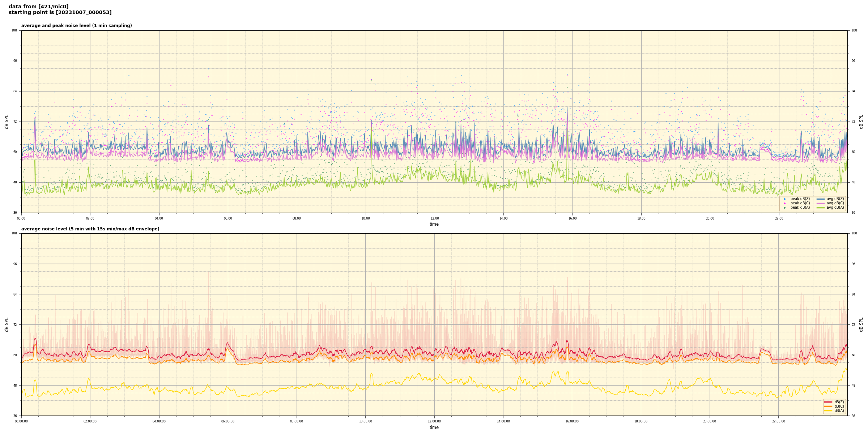
Task: Click the starting point 20231007_000053 text
Action: coord(60,13)
